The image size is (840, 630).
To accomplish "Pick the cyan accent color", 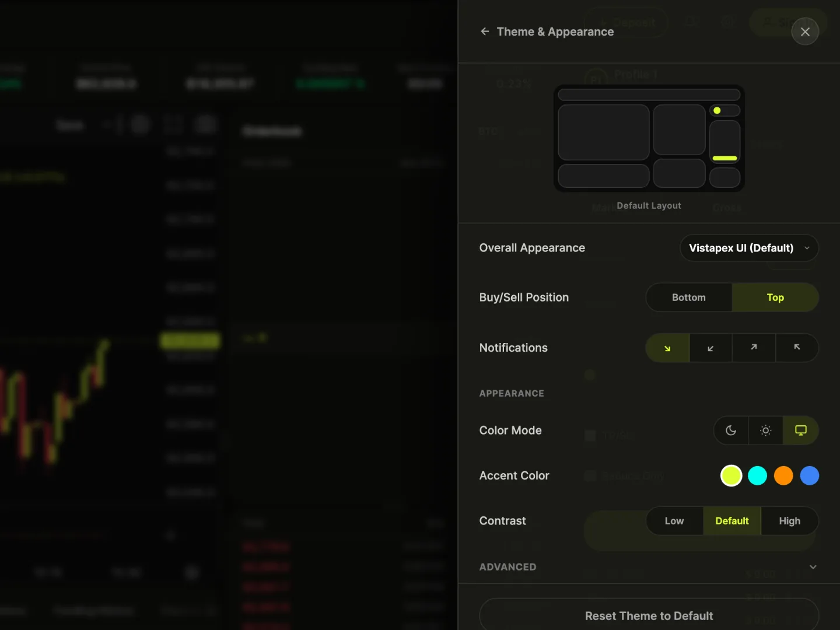I will (757, 476).
